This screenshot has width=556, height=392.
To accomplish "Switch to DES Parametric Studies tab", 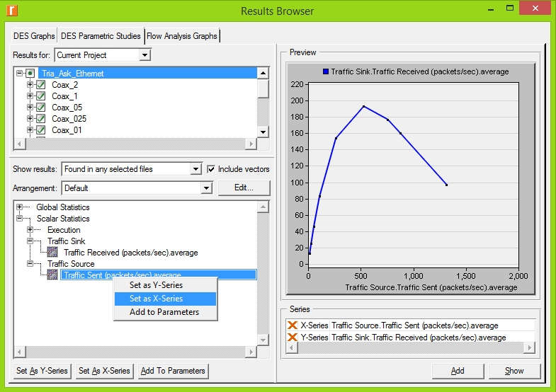I will pyautogui.click(x=101, y=36).
